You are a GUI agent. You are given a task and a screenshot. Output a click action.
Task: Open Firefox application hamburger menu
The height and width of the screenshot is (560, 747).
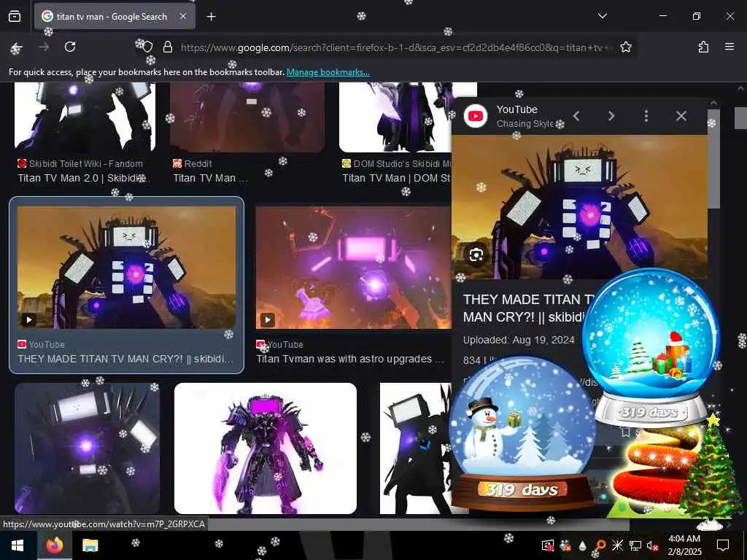[729, 47]
